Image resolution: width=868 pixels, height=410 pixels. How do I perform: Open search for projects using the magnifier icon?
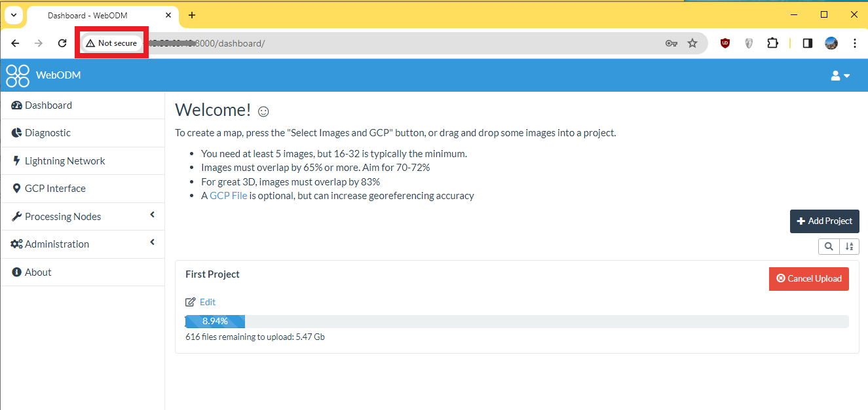coord(829,246)
